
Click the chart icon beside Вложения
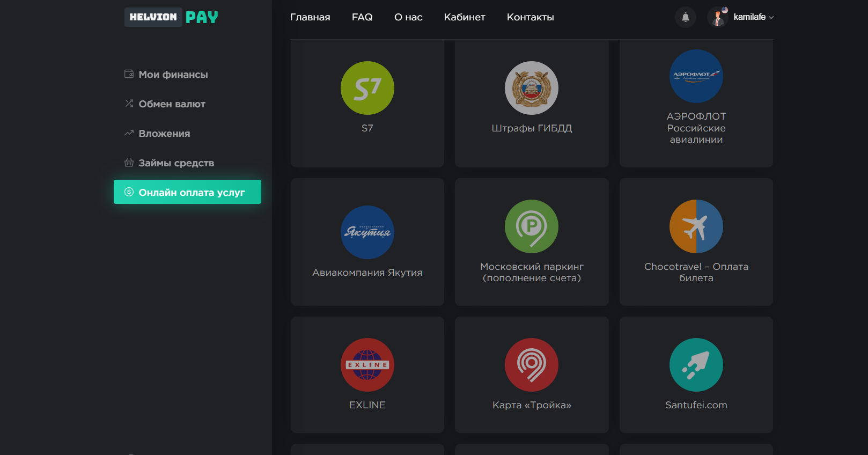tap(129, 133)
